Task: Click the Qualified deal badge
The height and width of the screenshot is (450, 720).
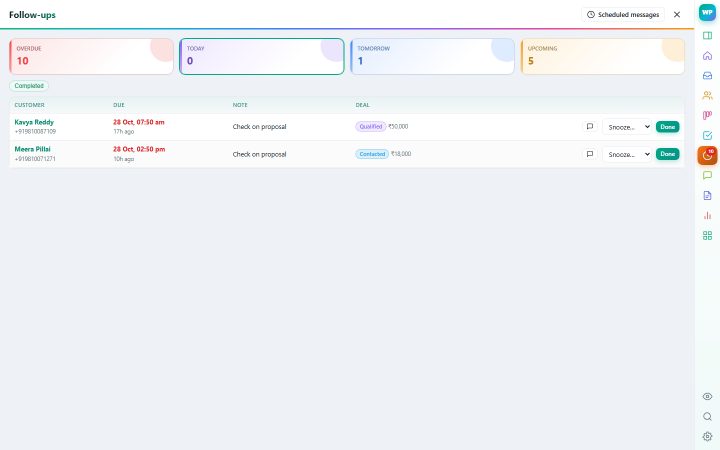Action: coord(371,126)
